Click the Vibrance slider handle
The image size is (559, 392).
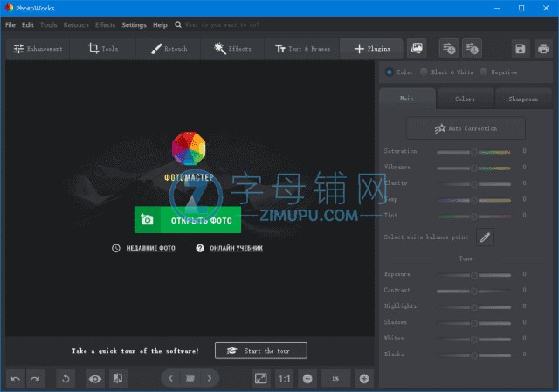pyautogui.click(x=474, y=168)
